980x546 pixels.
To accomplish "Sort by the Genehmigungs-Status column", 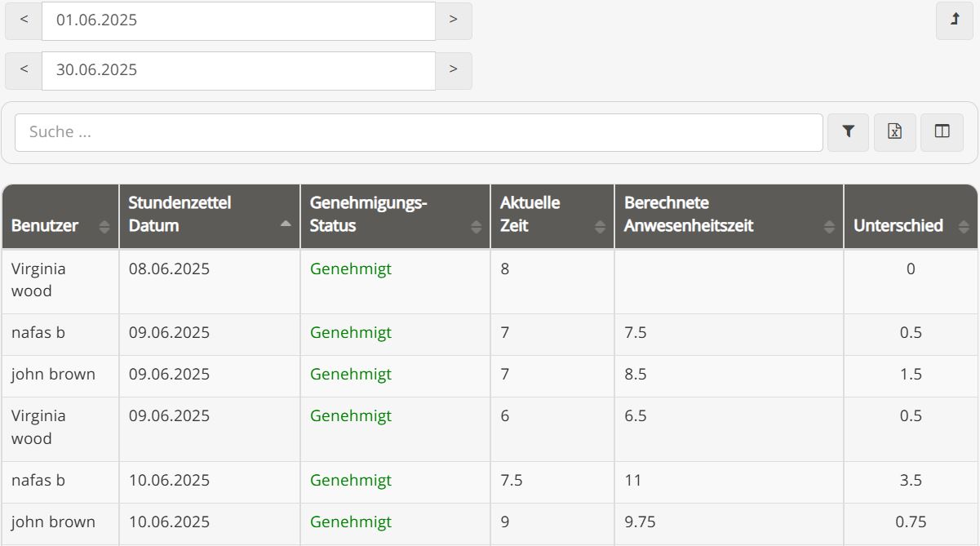I will click(x=395, y=216).
